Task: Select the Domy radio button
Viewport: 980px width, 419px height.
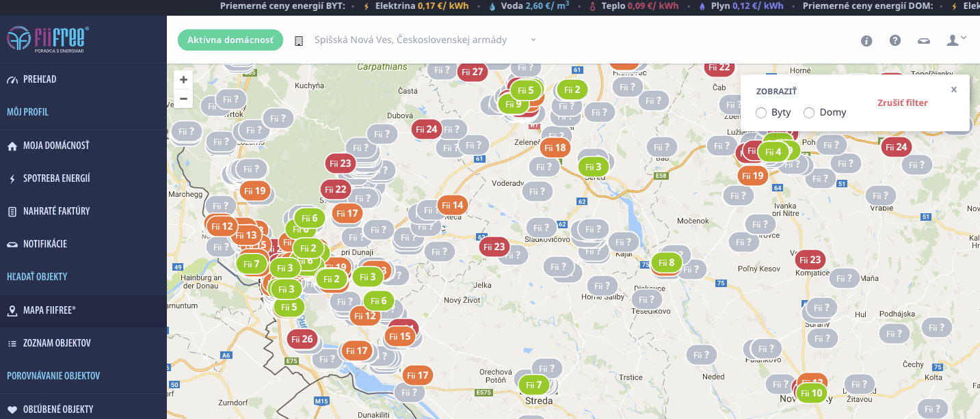Action: click(809, 113)
